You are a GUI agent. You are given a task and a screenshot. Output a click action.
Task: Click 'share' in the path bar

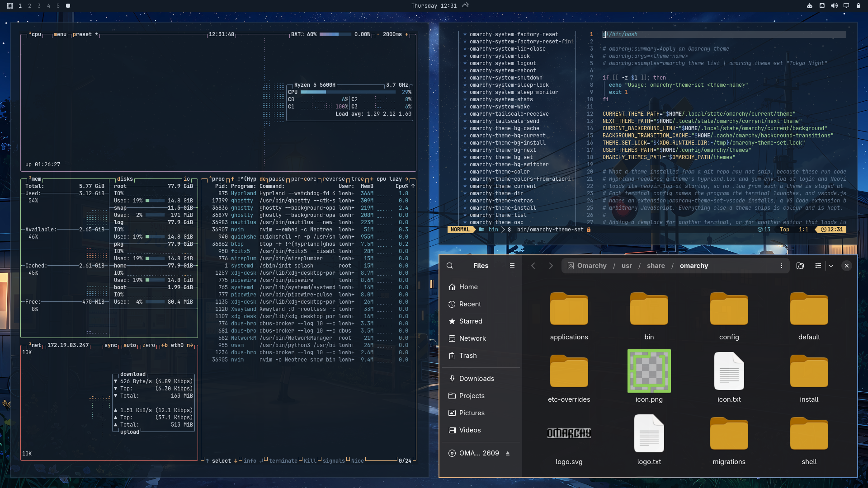click(656, 266)
